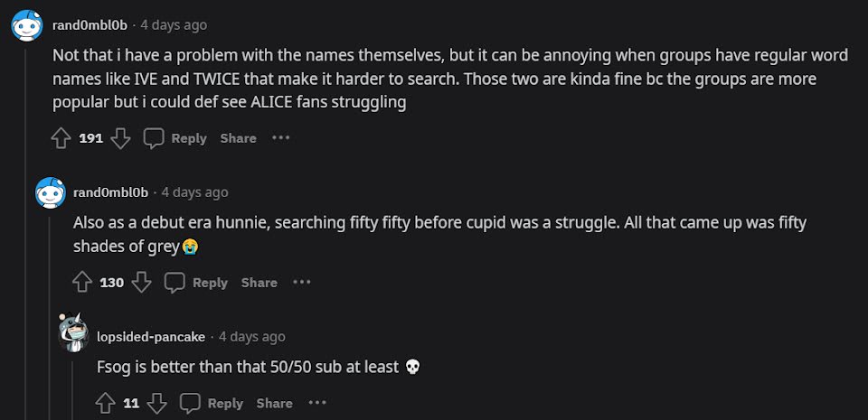Upvote lopsided-pancake's Fsog comment

pos(105,403)
